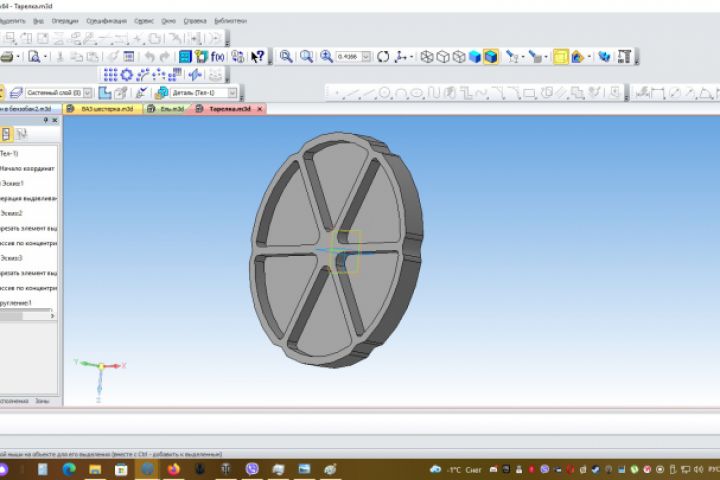Click the Print preview icon
The image size is (720, 480).
click(x=34, y=57)
